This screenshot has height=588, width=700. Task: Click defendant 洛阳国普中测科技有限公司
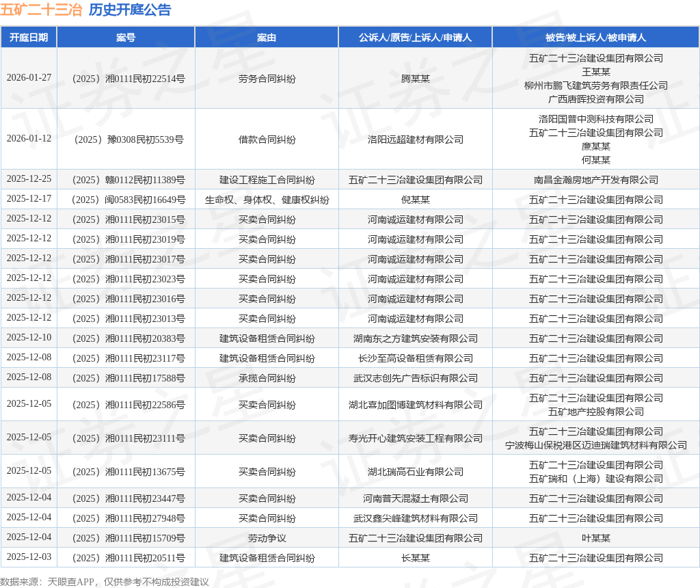[x=595, y=119]
